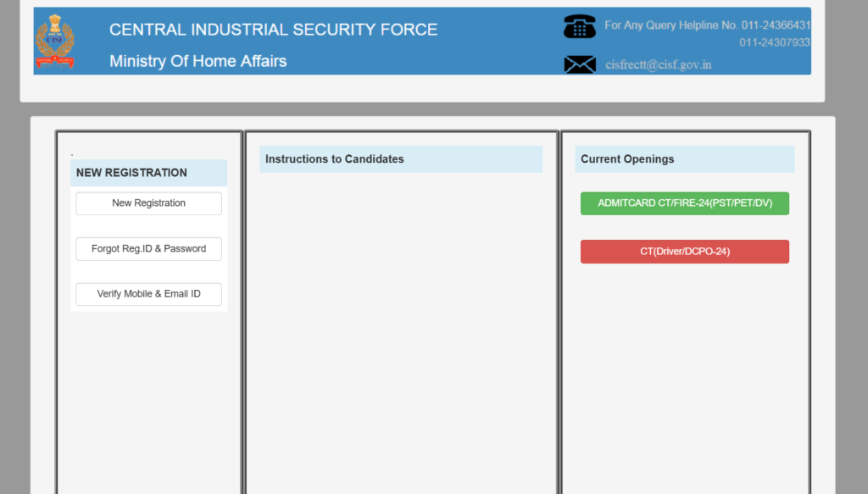Screen dimensions: 868x494
Task: Click the CISF emblem logo
Action: 55,42
